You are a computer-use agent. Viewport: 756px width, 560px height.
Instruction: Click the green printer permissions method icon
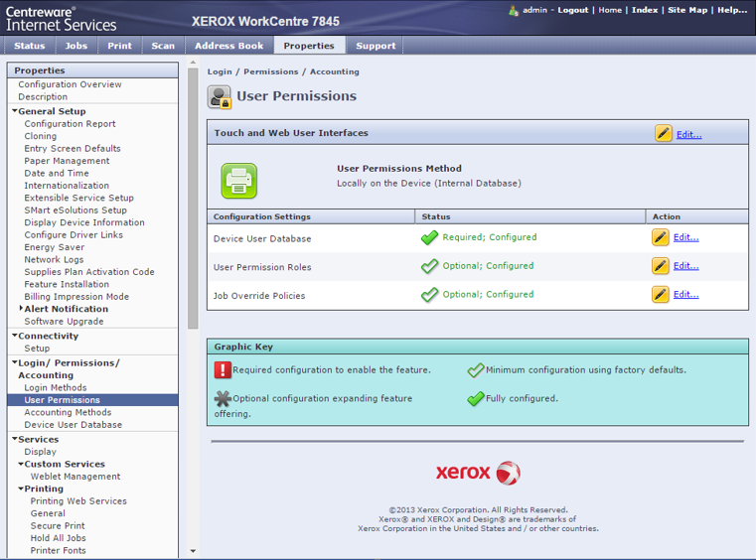click(238, 181)
